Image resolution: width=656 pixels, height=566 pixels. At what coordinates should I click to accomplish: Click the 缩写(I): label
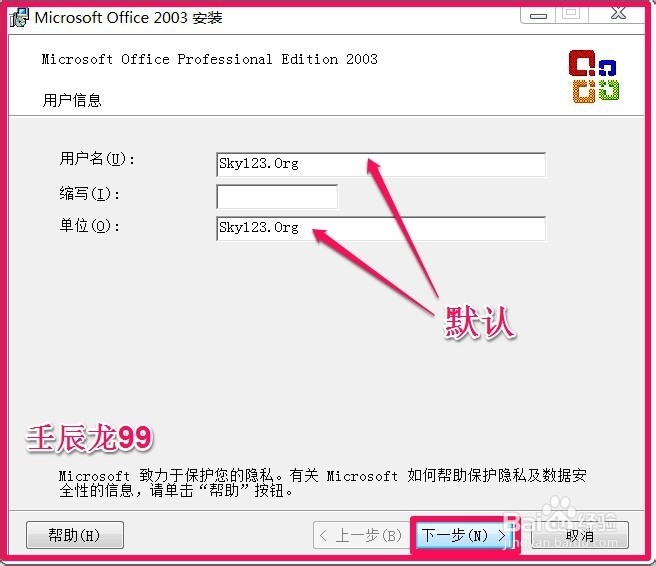click(x=90, y=194)
